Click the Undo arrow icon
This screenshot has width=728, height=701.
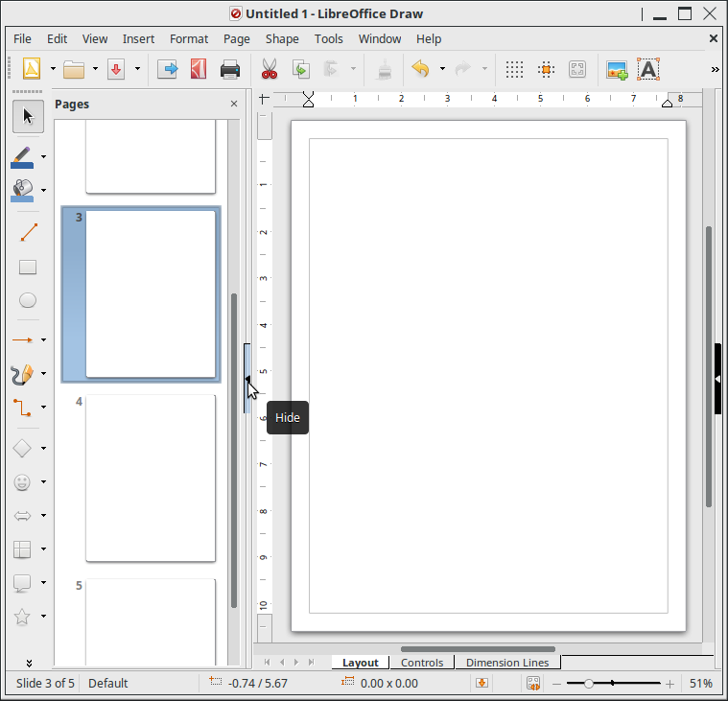pyautogui.click(x=419, y=69)
